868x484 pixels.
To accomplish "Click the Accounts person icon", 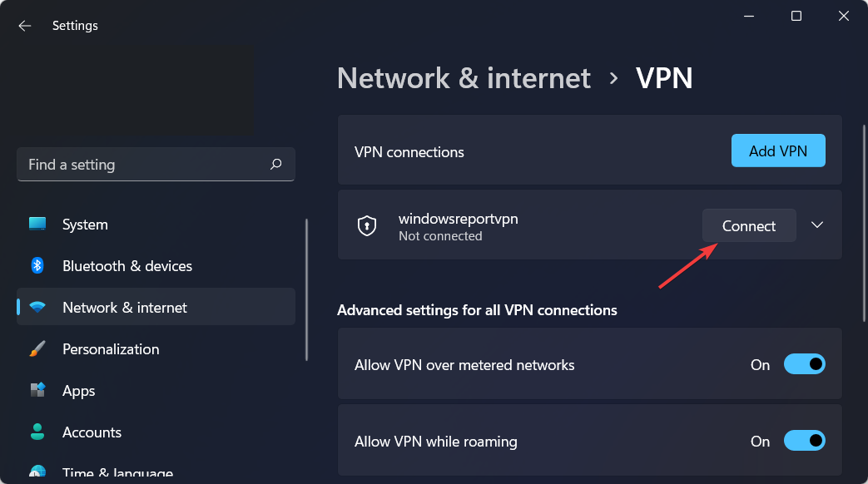I will (37, 432).
